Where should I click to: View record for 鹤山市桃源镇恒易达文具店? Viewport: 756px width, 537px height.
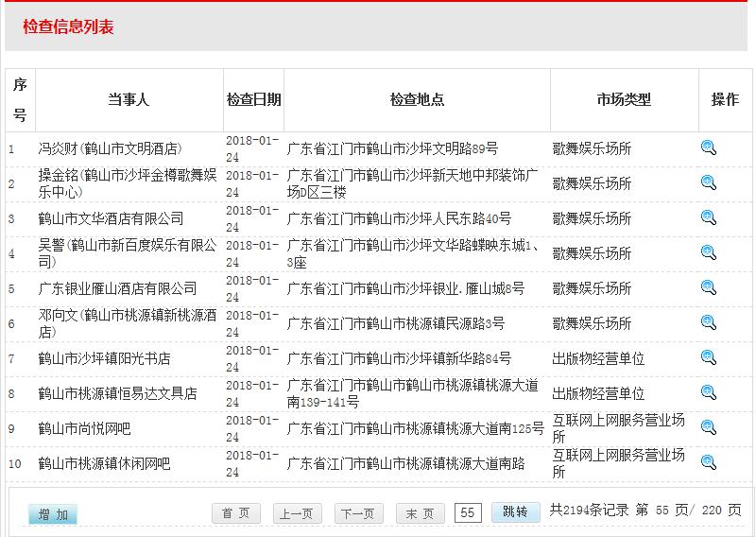(x=709, y=392)
